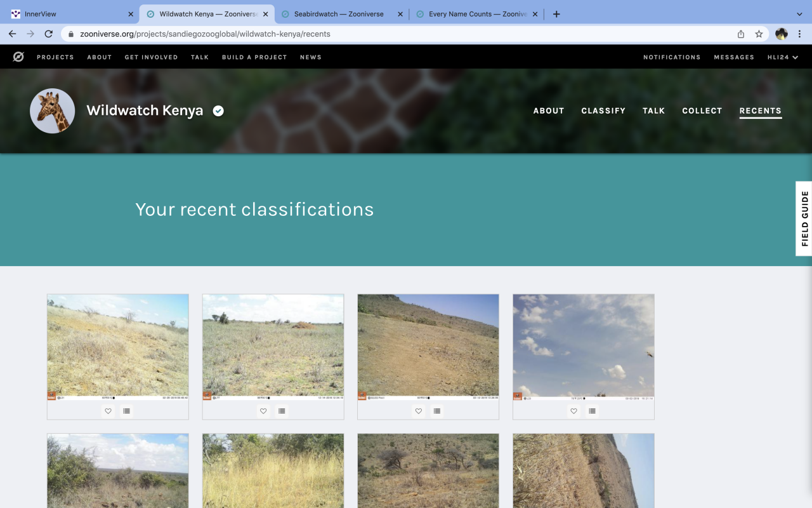Close the InnerView tab
812x508 pixels.
click(131, 14)
